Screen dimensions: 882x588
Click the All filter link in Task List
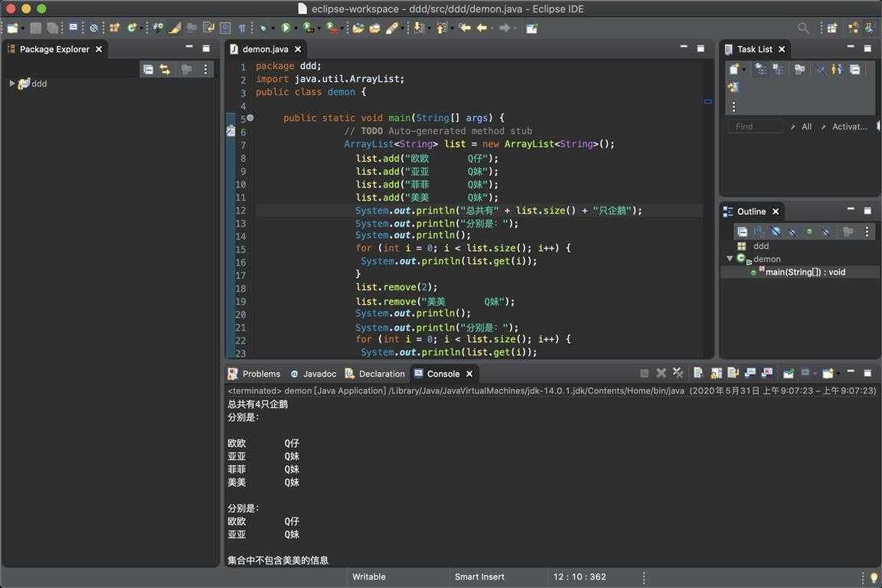807,126
